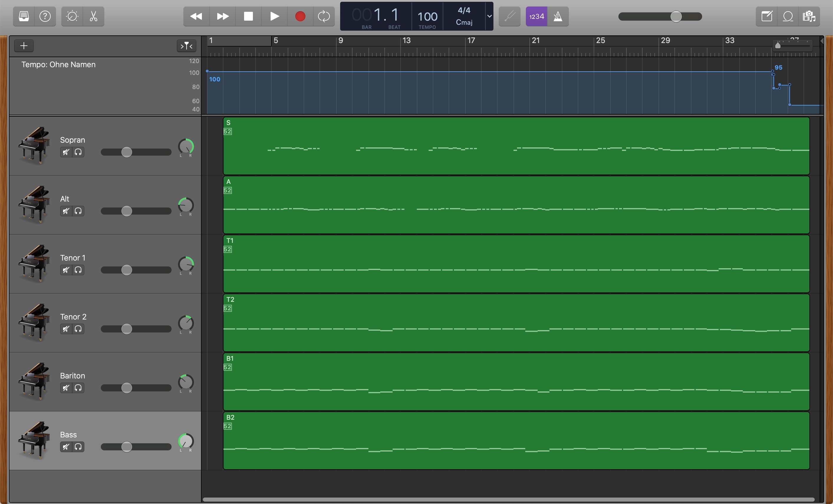
Task: Open the Library panel icon
Action: pos(24,16)
